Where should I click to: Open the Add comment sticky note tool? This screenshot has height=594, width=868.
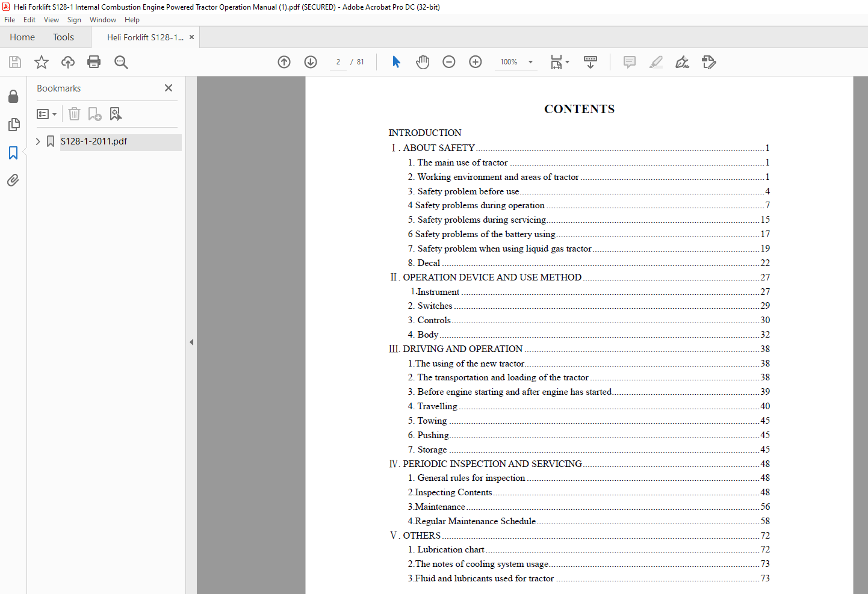point(630,62)
